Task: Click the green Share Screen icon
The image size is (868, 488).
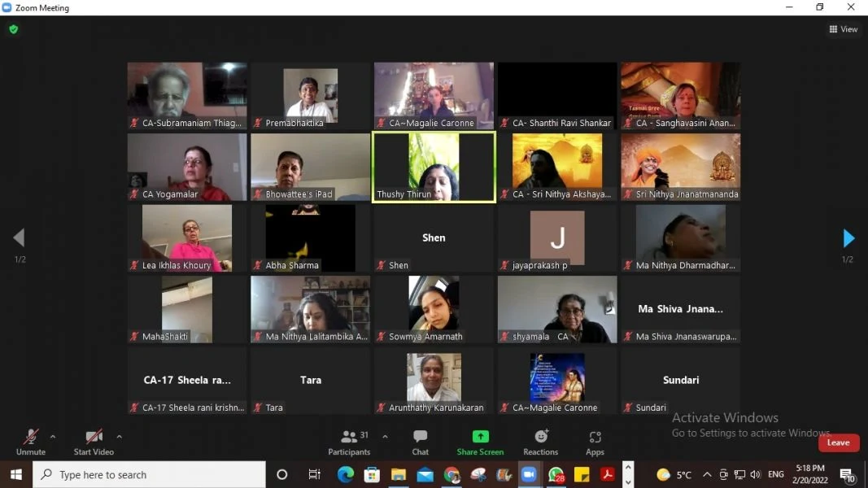Action: tap(480, 437)
